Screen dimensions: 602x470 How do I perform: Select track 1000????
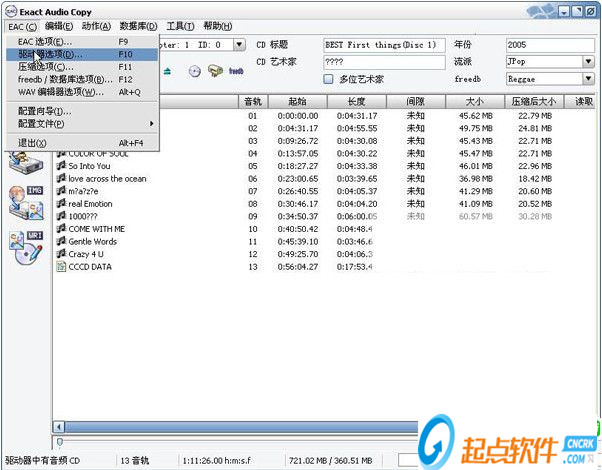pyautogui.click(x=83, y=216)
